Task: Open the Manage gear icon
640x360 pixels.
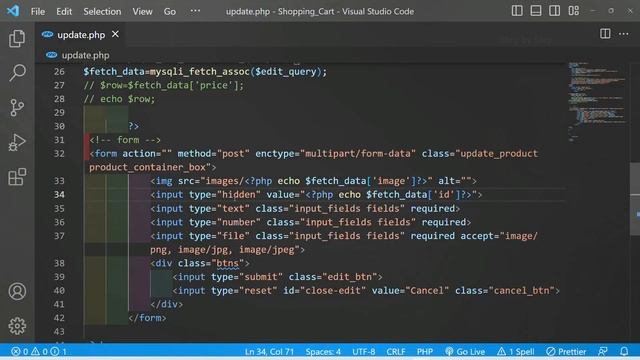Action: [x=17, y=326]
